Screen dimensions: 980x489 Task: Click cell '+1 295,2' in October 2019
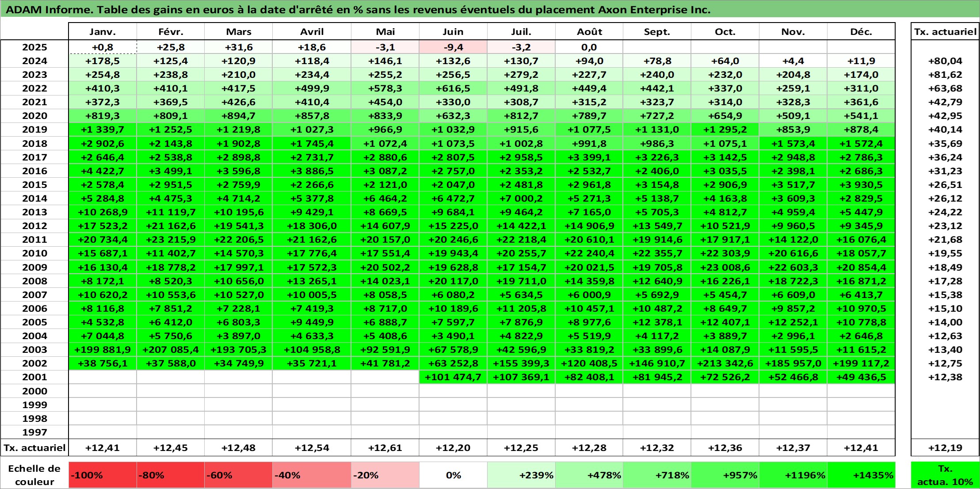point(725,130)
